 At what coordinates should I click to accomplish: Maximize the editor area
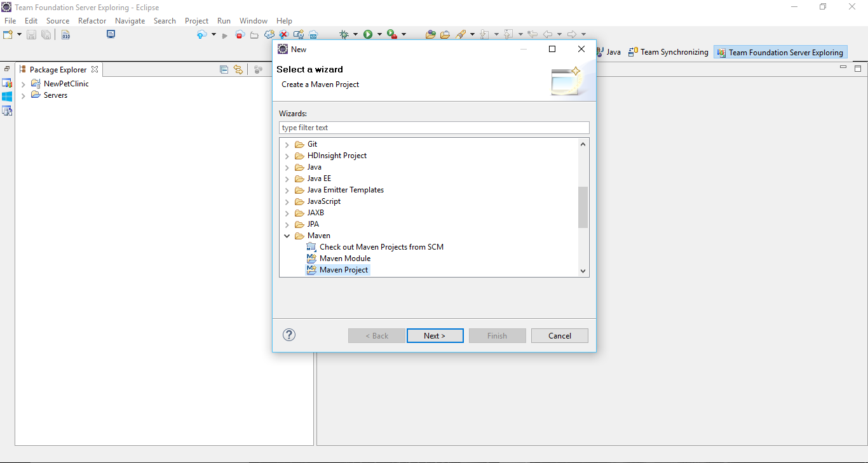point(857,68)
